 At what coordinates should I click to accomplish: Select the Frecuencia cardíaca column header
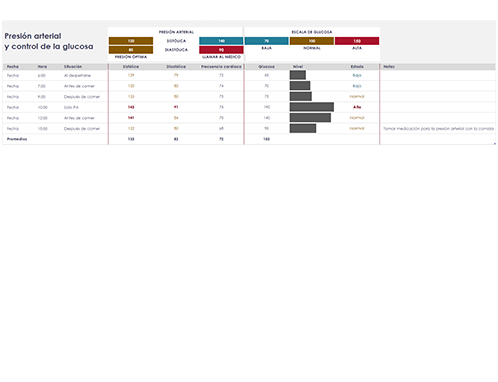[221, 67]
